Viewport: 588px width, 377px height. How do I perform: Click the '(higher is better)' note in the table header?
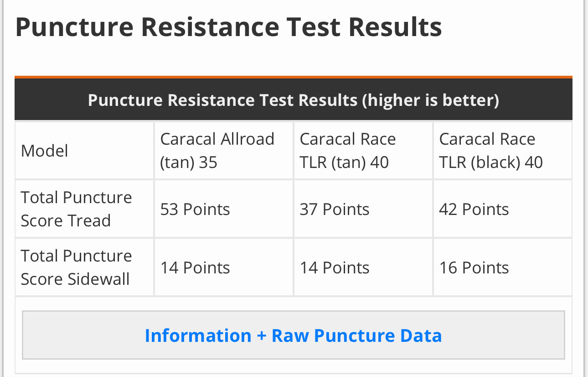430,100
